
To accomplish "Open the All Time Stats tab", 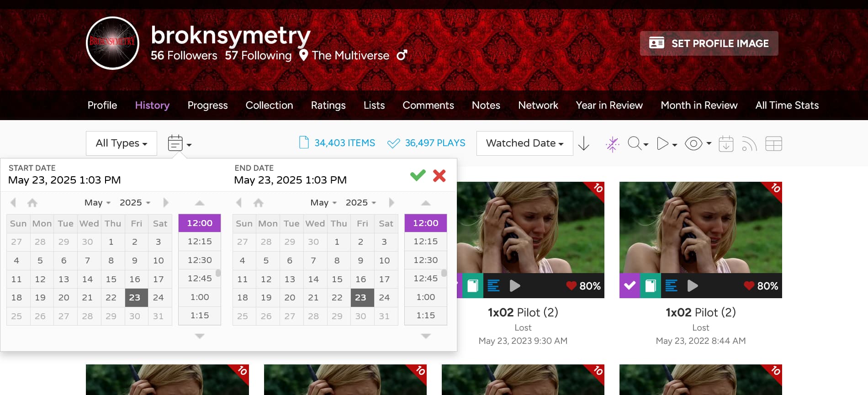I will (x=787, y=105).
